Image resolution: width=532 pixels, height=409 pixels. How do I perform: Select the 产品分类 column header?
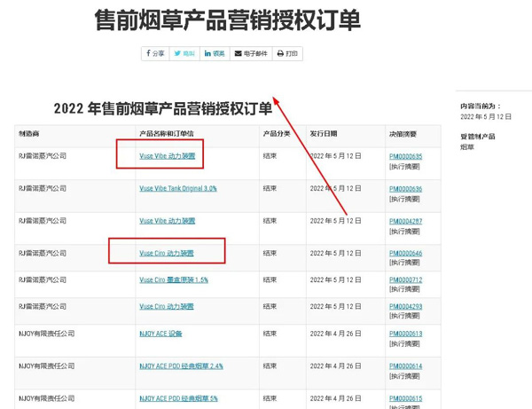[277, 134]
